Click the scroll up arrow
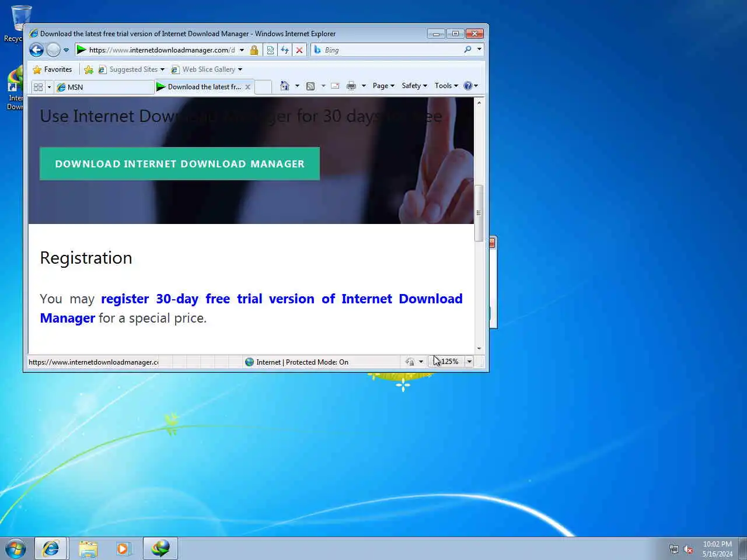 click(x=479, y=103)
